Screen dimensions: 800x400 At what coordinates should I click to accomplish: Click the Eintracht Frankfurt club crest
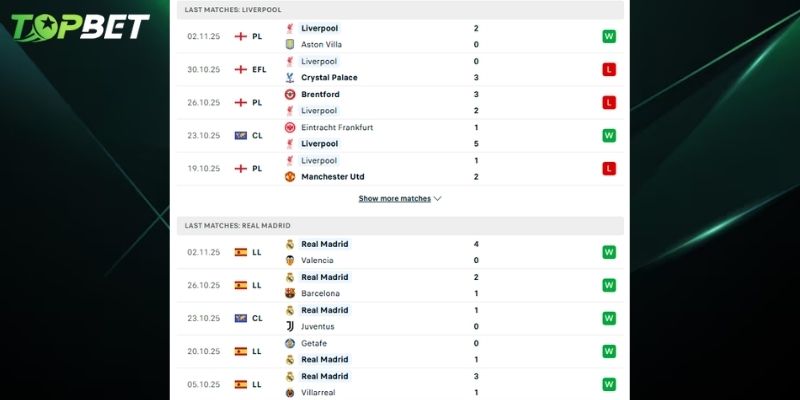pos(291,127)
